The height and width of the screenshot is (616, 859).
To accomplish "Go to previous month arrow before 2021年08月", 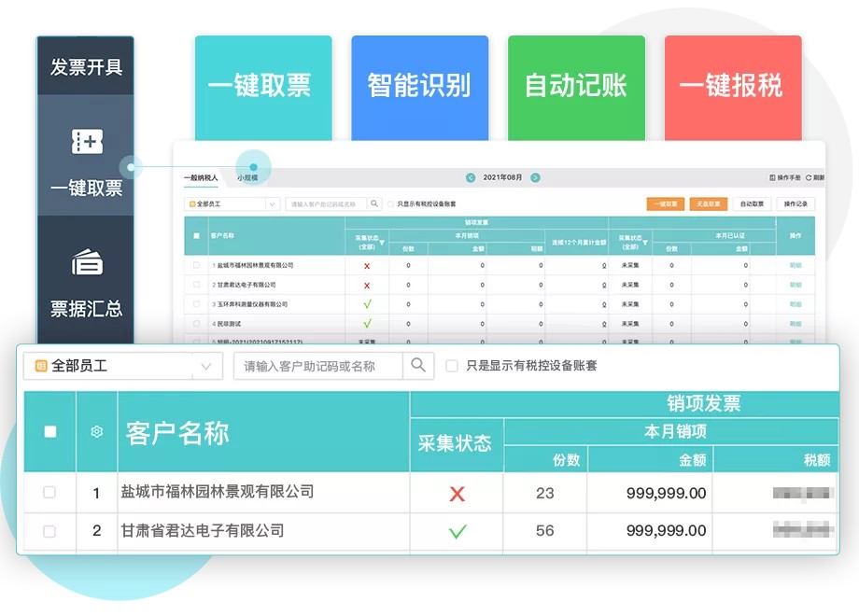I will point(471,177).
